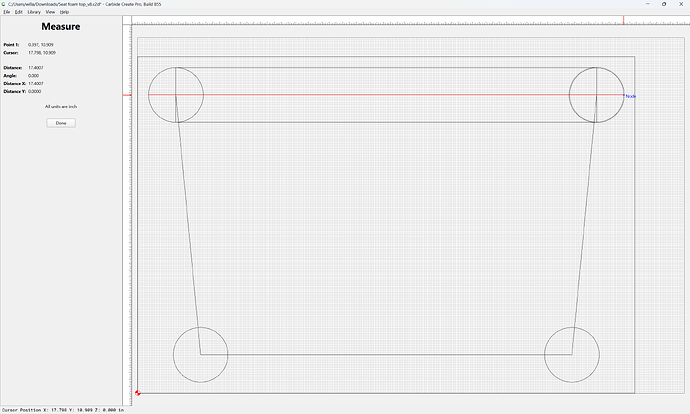
Task: Open the Help menu
Action: (x=64, y=12)
